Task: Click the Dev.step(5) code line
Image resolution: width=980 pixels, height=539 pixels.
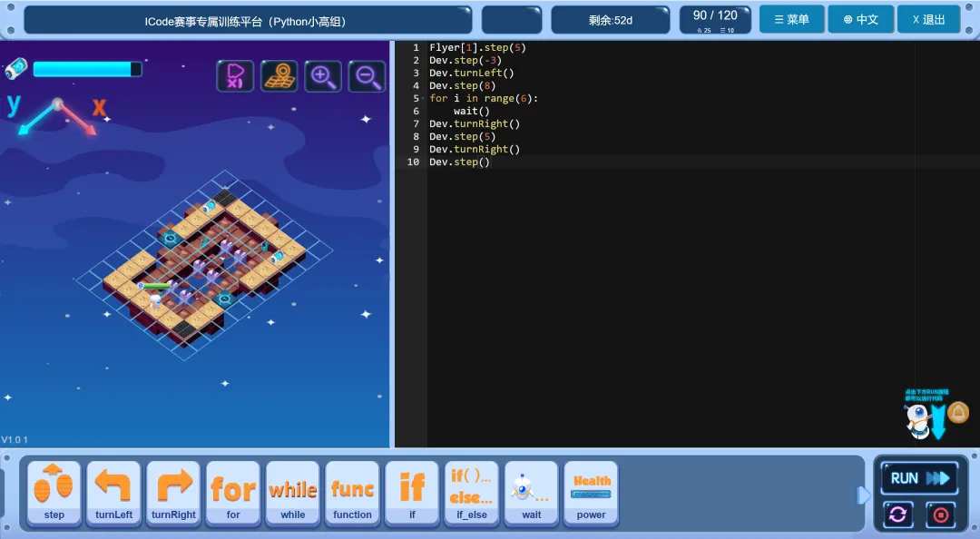Action: click(x=463, y=136)
